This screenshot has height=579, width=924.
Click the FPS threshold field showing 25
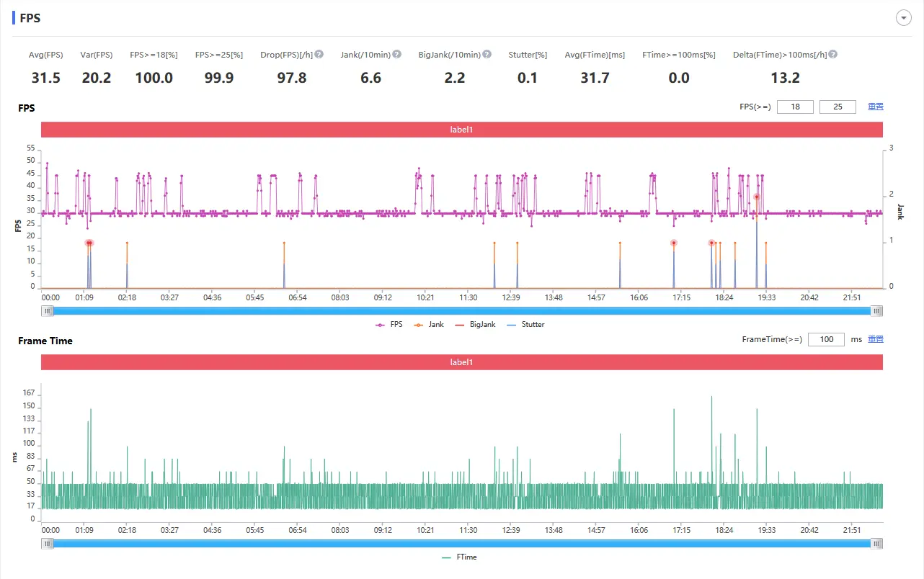tap(838, 107)
